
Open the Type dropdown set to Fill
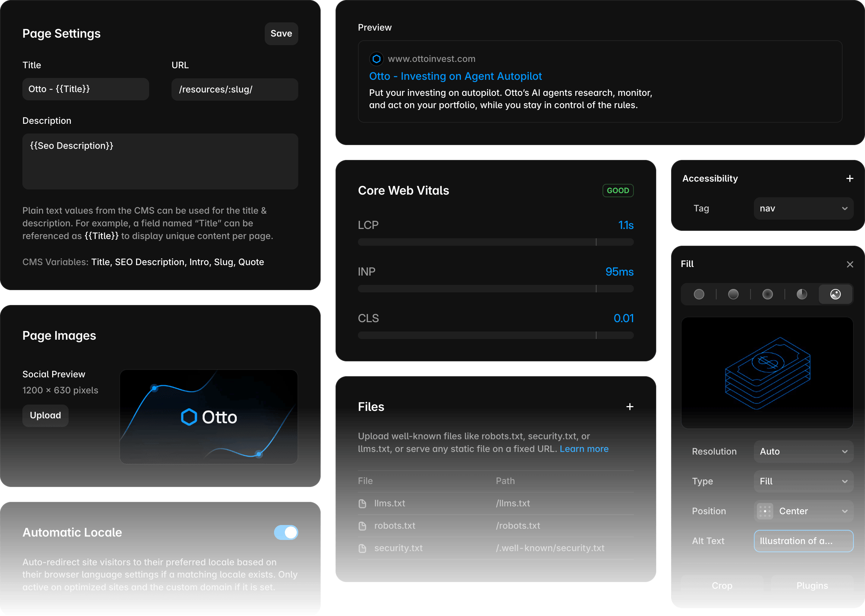[x=803, y=481]
